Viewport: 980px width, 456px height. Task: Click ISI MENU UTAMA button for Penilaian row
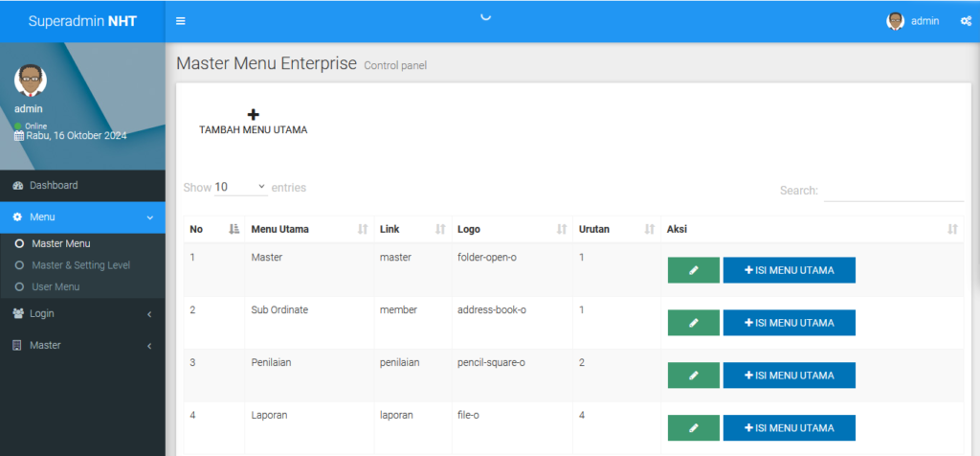point(789,376)
